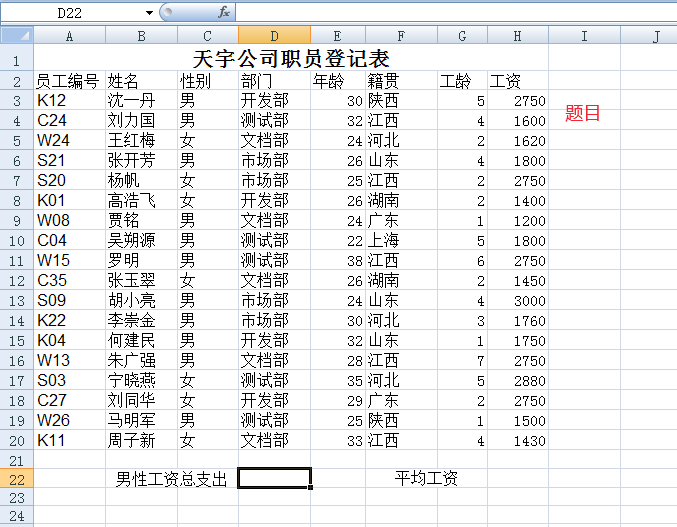Click the name cell 宁晓燕
677x527 pixels.
coord(142,380)
